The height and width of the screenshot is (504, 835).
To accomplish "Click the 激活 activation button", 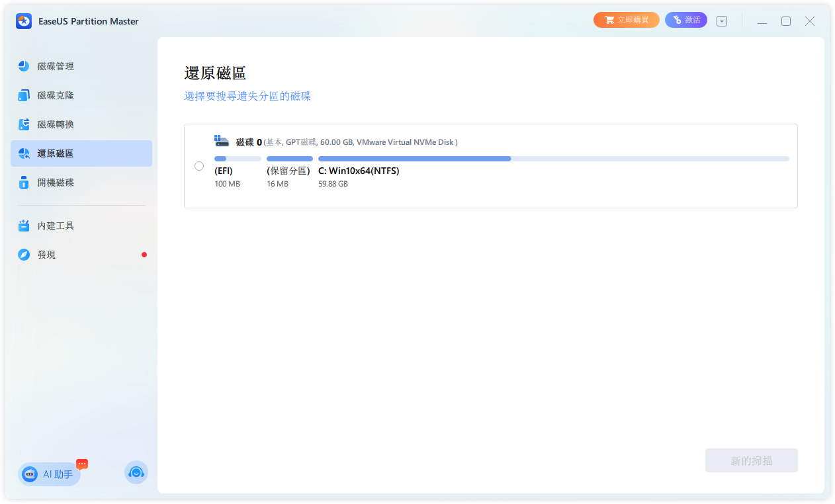I will click(x=685, y=19).
